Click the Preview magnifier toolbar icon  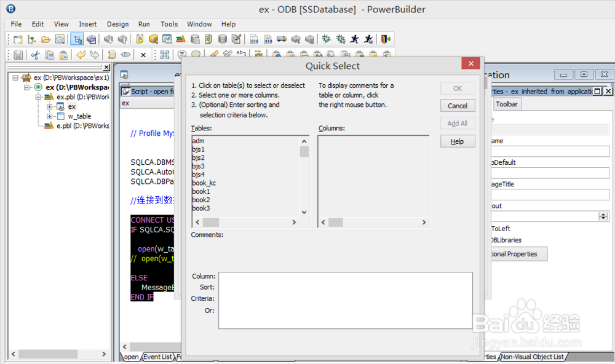(60, 39)
